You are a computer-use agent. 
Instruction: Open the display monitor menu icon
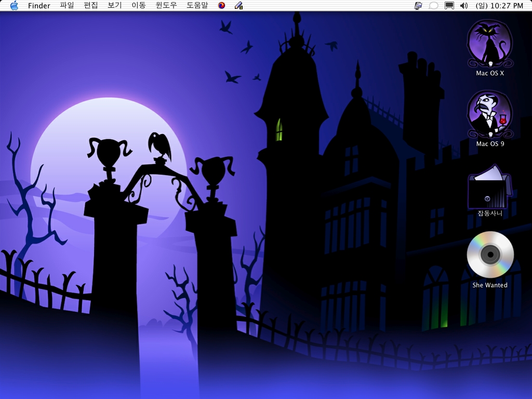tap(449, 6)
